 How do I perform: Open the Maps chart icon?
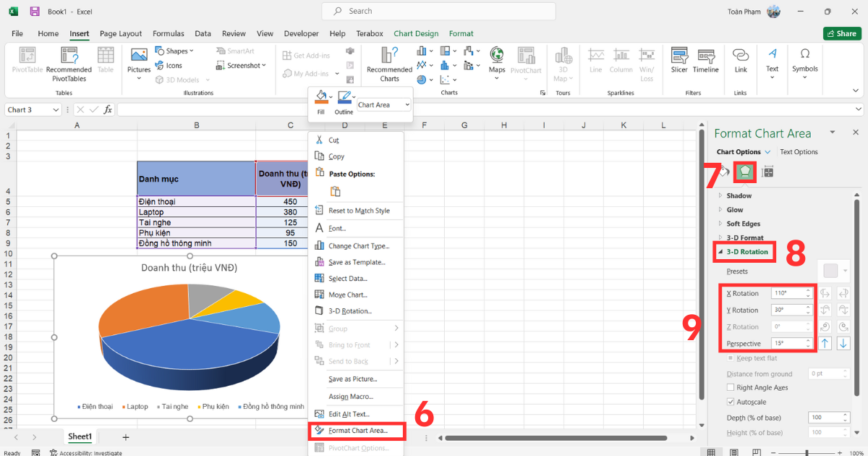pyautogui.click(x=497, y=56)
